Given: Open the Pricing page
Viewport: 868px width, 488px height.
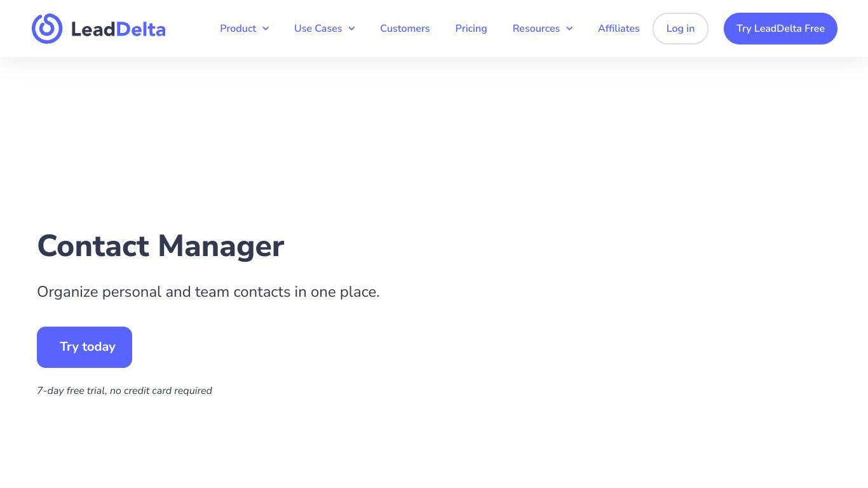Looking at the screenshot, I should 471,29.
